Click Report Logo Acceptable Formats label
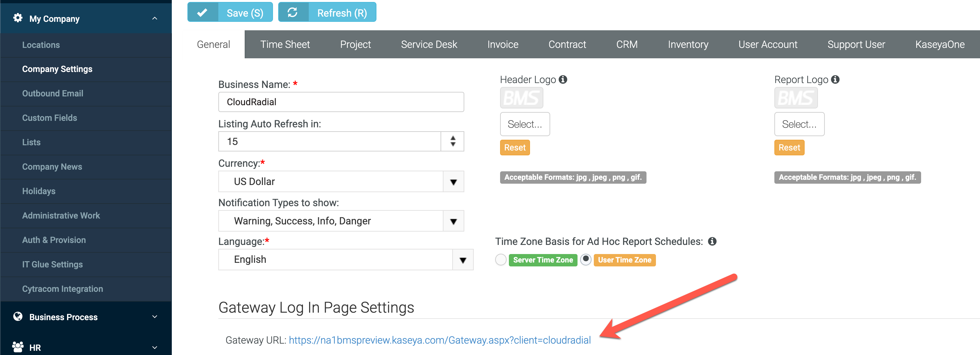980x355 pixels. tap(848, 177)
